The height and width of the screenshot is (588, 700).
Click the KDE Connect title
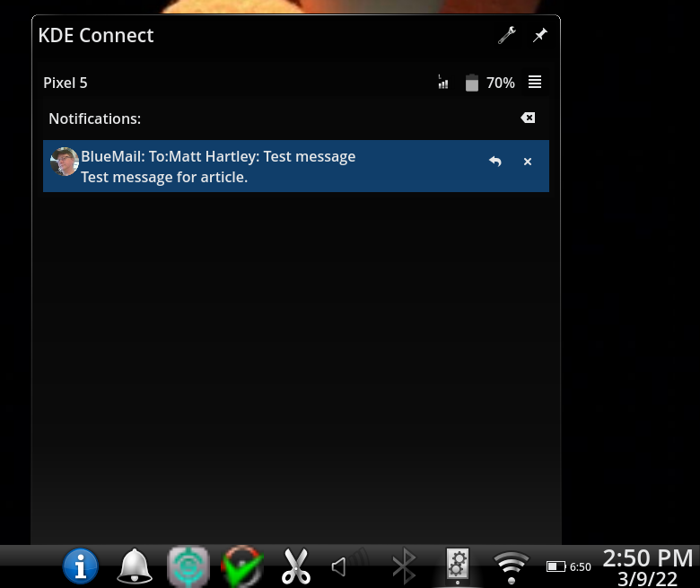click(x=95, y=35)
